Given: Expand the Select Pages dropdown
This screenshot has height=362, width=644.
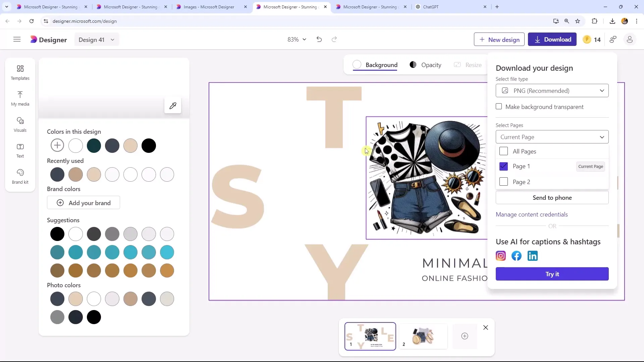Looking at the screenshot, I should (552, 136).
